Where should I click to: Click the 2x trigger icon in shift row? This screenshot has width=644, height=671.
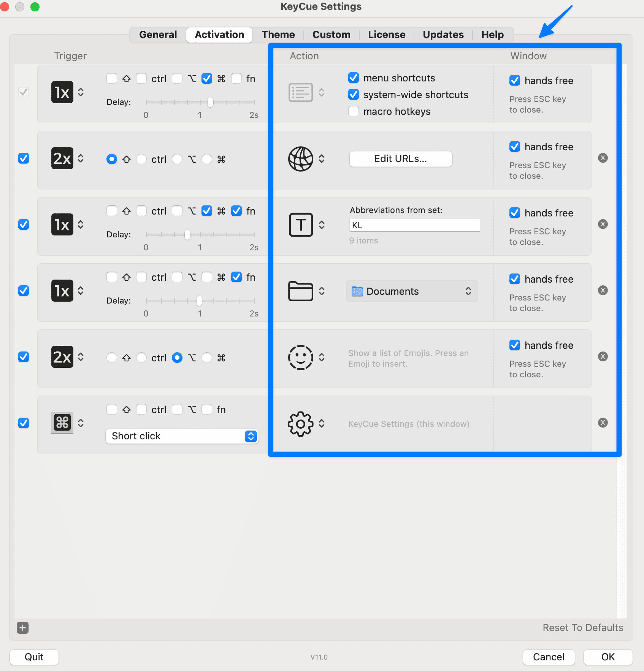click(62, 158)
